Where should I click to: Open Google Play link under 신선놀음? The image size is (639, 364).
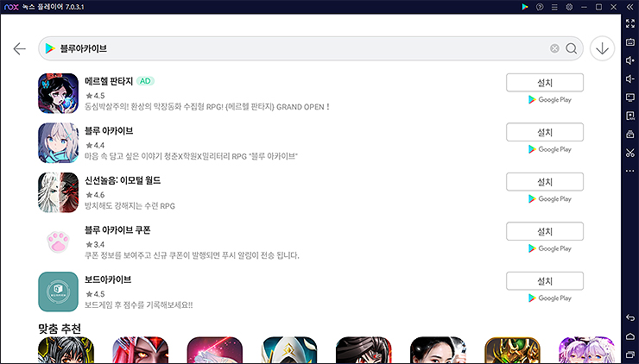click(x=550, y=199)
